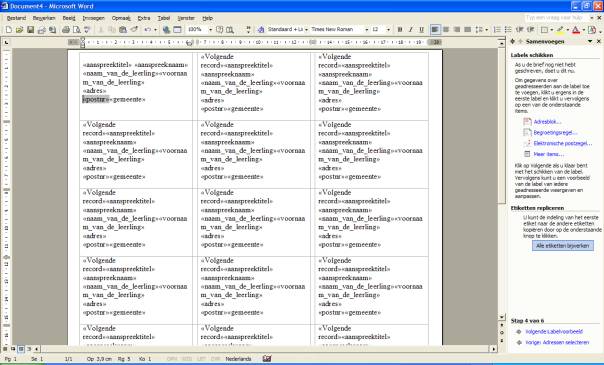
Task: Open the font size dropdown
Action: (388, 30)
